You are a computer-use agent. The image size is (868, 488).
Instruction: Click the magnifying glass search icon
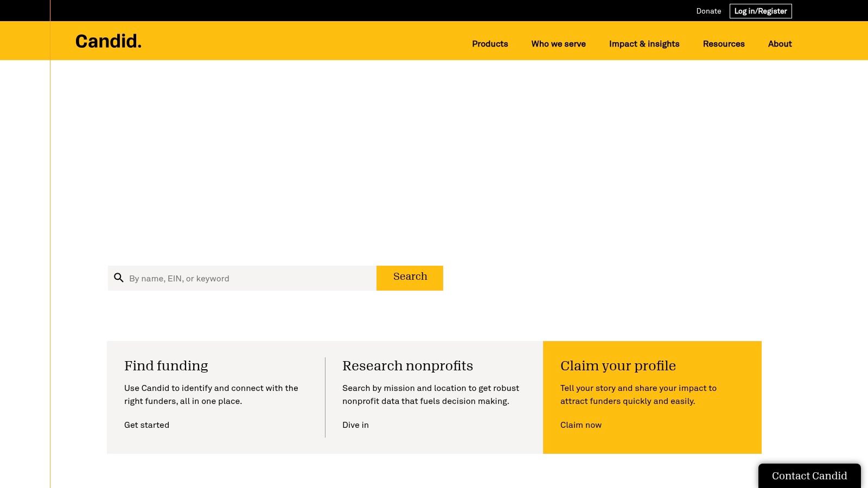pyautogui.click(x=119, y=278)
